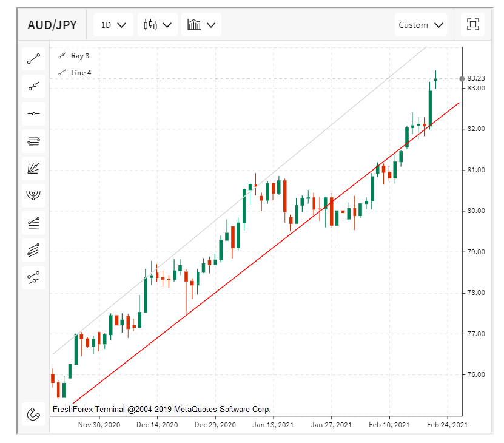Viewport: 504px width, 443px height.
Task: Open the Custom date range dropdown
Action: pyautogui.click(x=421, y=25)
